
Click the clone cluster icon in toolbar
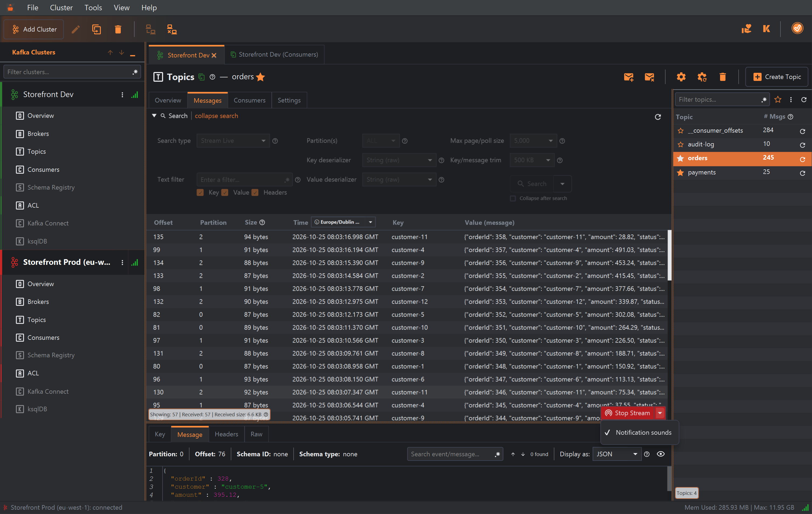[97, 29]
